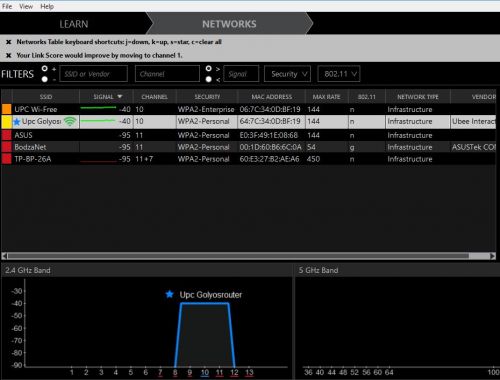Select the greater-than signal filter radio
This screenshot has height=380, width=500.
pos(209,68)
